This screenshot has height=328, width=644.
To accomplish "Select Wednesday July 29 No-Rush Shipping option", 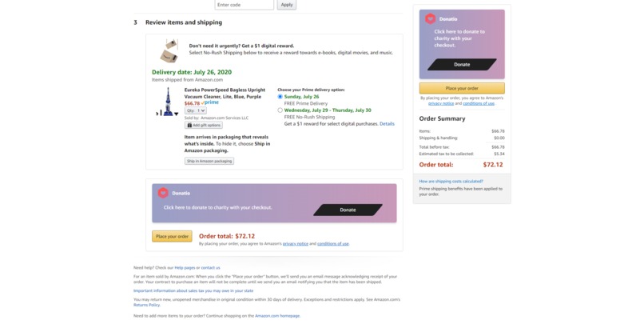I will (280, 110).
